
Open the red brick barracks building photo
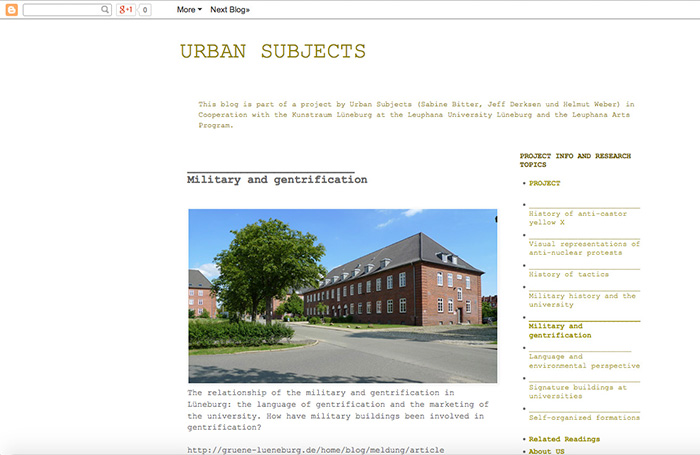[x=342, y=296]
